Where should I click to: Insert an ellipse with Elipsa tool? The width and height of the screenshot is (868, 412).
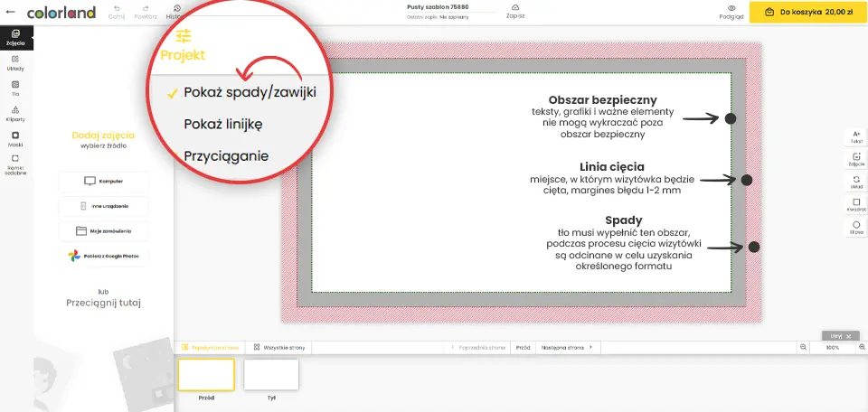coord(856,228)
